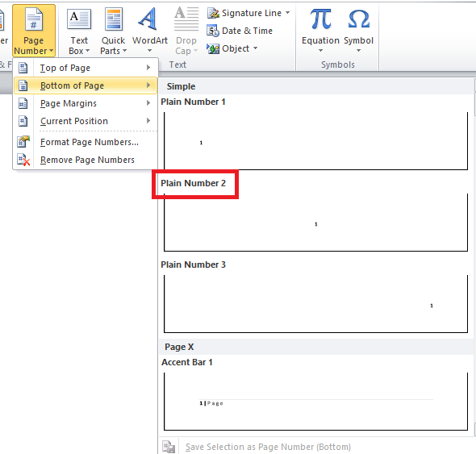
Task: Select the Accent Bar 1 preview
Action: click(315, 402)
